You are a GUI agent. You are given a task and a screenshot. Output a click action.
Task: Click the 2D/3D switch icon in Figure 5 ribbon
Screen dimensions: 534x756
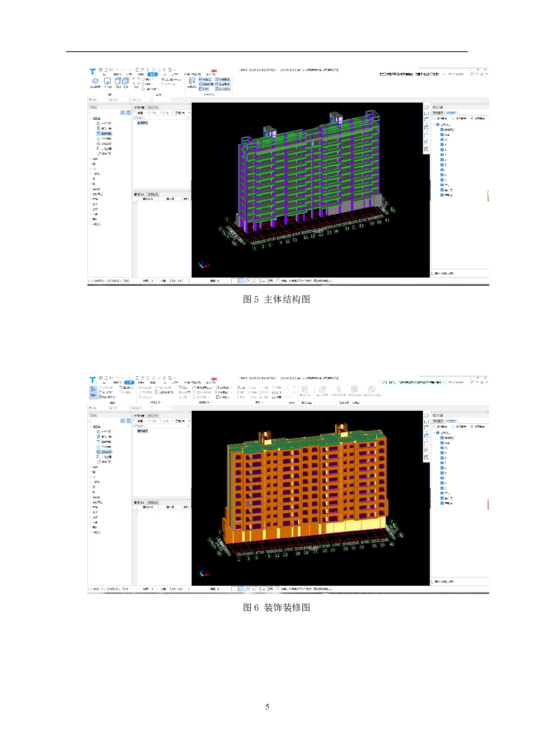tap(108, 81)
